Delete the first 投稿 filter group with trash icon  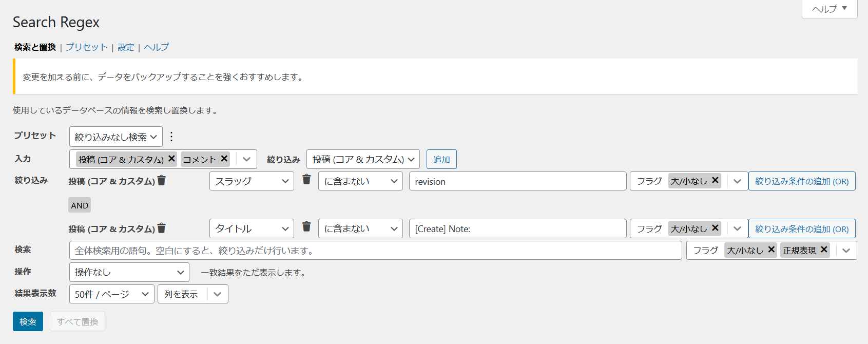click(x=162, y=180)
